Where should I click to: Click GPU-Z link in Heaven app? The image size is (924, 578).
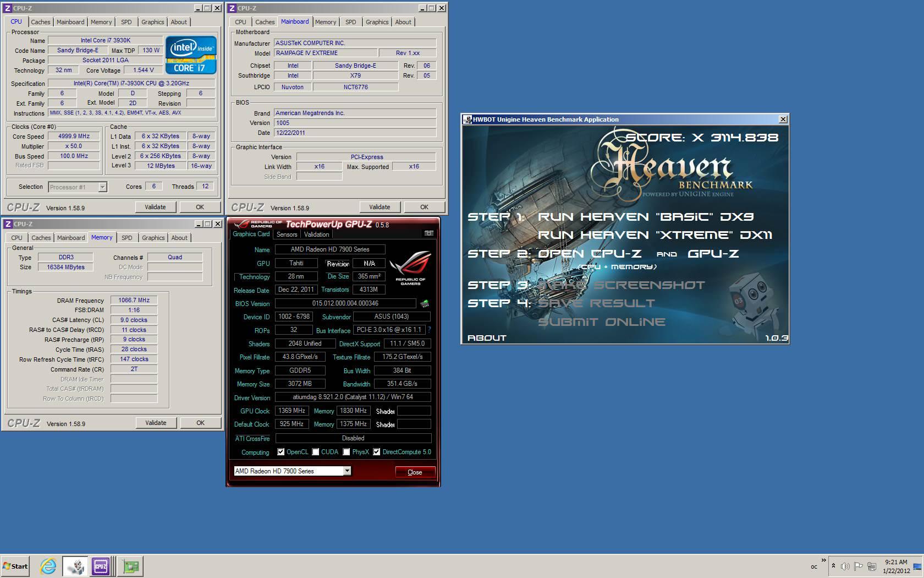[713, 254]
